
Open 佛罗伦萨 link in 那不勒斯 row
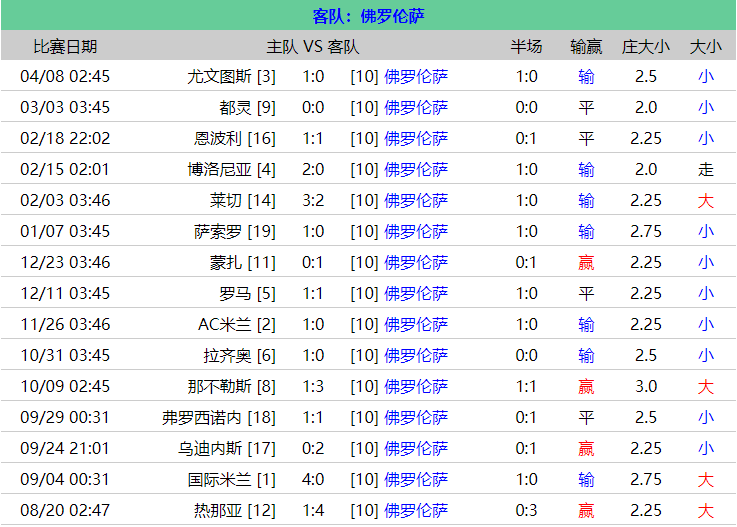[x=416, y=386]
